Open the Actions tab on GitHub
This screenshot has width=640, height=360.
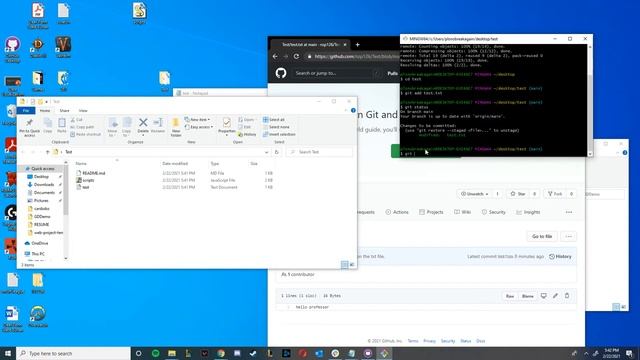click(397, 212)
